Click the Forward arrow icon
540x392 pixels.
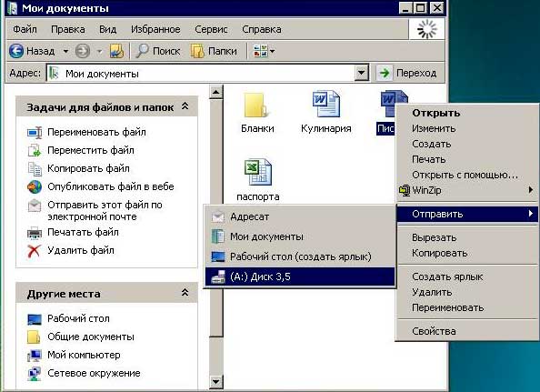pyautogui.click(x=83, y=51)
